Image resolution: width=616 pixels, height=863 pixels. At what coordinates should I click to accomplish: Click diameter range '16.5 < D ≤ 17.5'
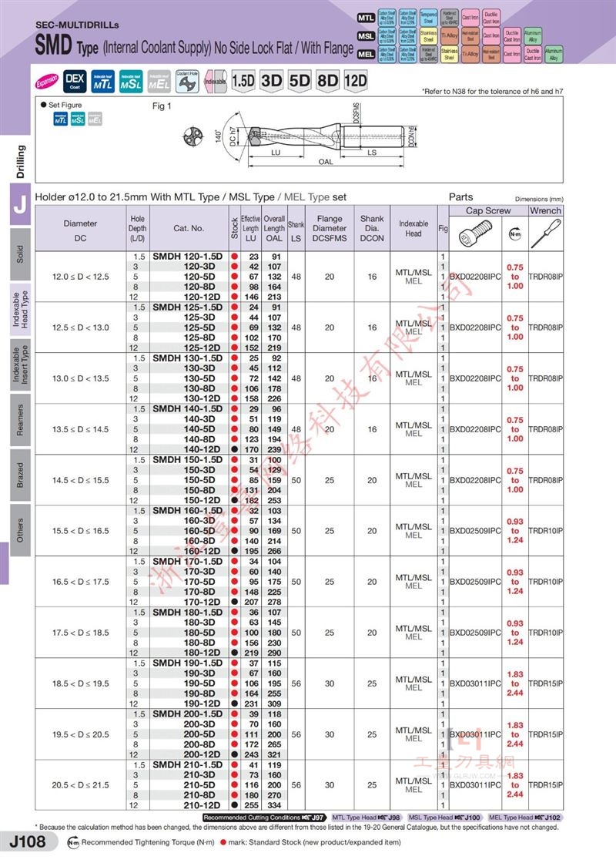81,582
